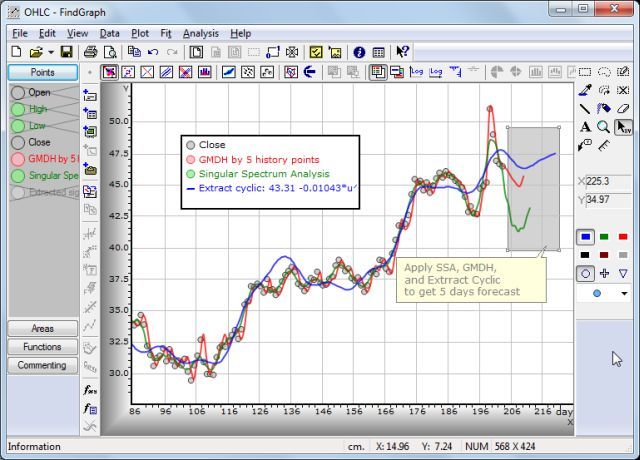Viewport: 640px width, 460px height.
Task: Select the eraser tool
Action: coord(623,109)
